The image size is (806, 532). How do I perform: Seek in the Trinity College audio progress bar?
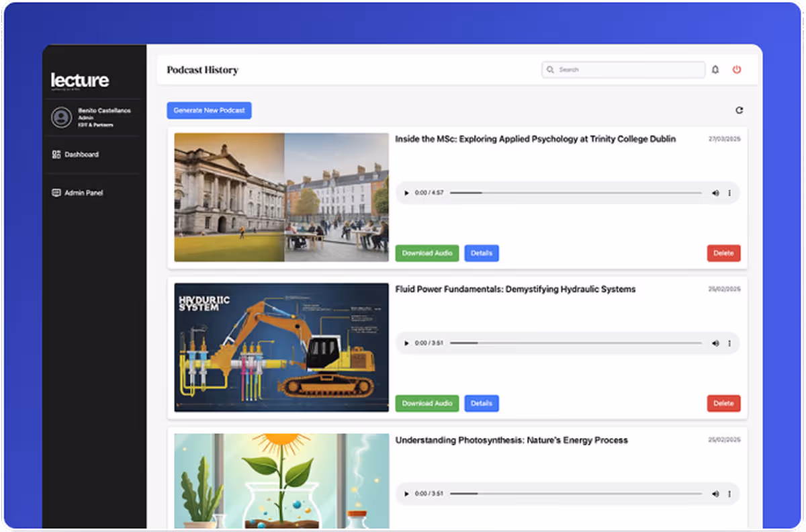pos(576,193)
